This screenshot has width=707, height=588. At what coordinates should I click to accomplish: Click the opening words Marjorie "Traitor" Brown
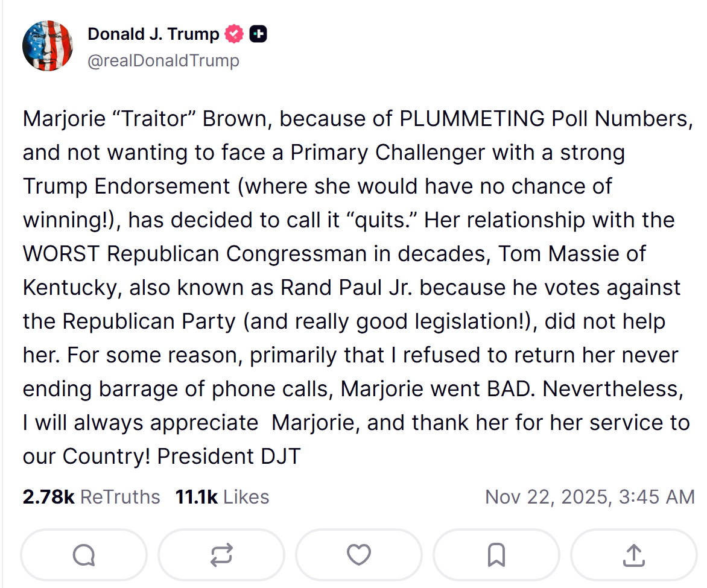click(142, 119)
